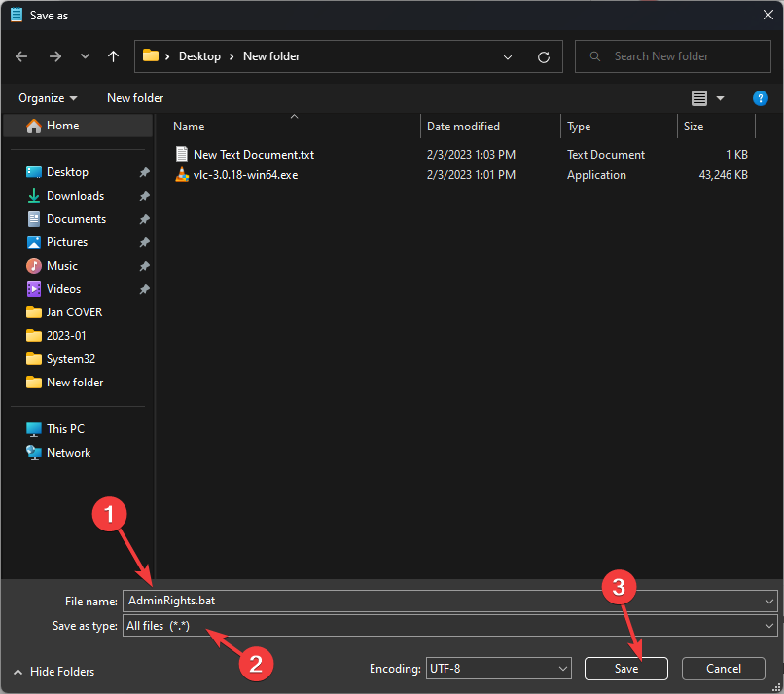Go forward using the right arrow
Viewport: 784px width, 694px height.
(55, 56)
